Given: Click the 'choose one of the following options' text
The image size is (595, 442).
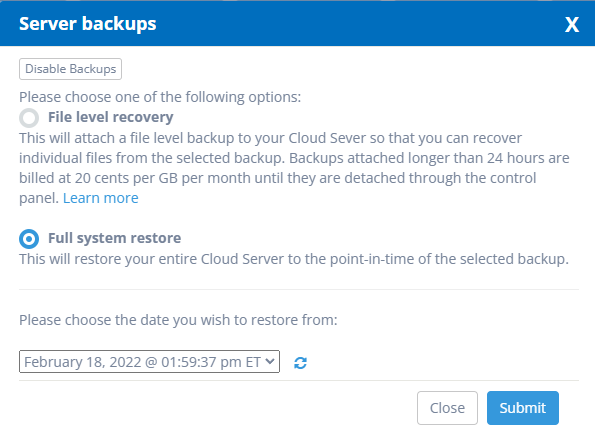Looking at the screenshot, I should 160,97.
